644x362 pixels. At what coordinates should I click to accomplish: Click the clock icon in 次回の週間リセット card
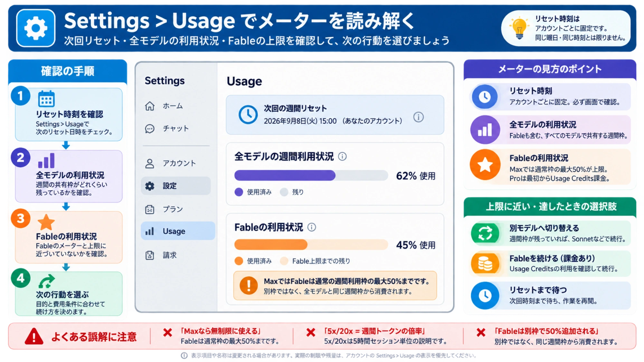(x=248, y=115)
